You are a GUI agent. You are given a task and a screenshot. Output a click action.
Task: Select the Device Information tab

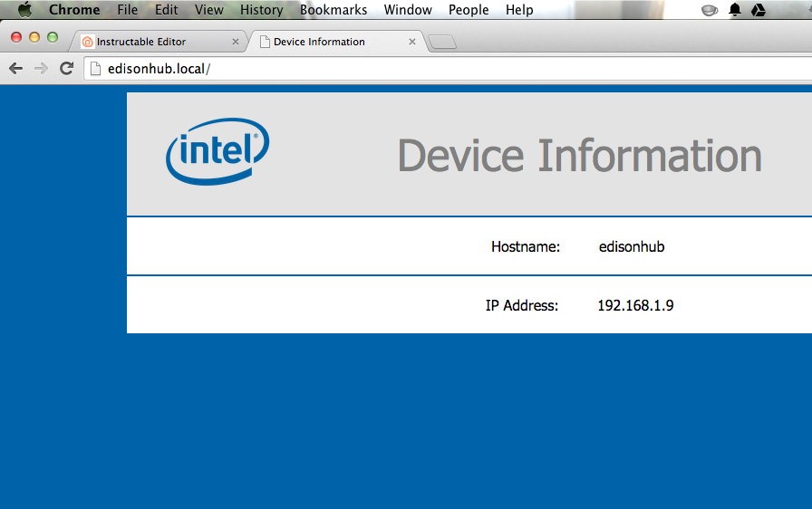pyautogui.click(x=336, y=42)
